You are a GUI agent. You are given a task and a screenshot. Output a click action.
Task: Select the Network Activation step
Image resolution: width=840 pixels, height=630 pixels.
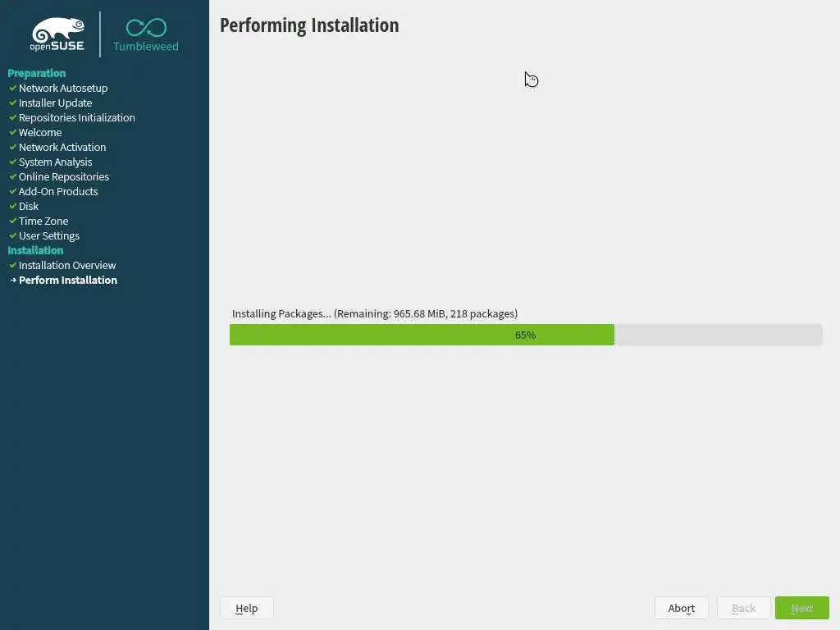[62, 147]
